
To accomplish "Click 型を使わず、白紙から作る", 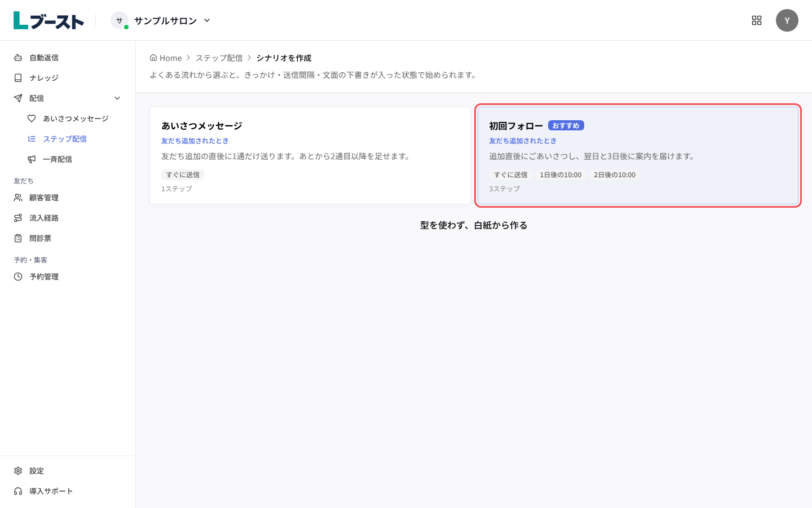I will [474, 225].
